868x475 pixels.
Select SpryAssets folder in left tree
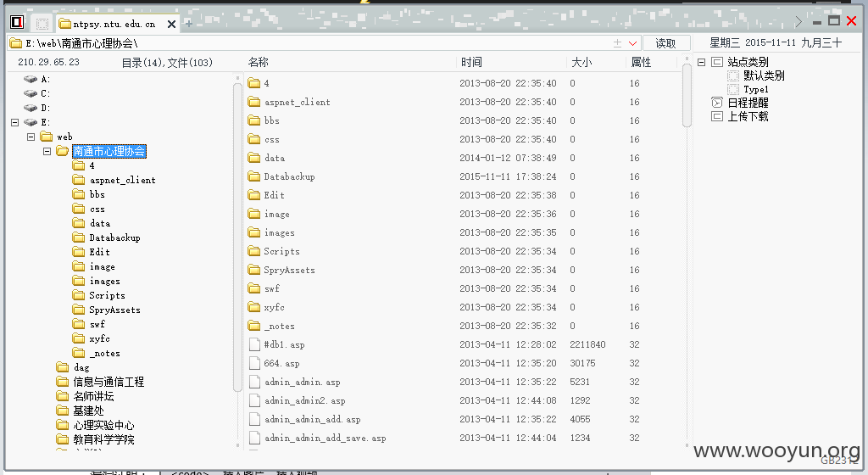[114, 310]
